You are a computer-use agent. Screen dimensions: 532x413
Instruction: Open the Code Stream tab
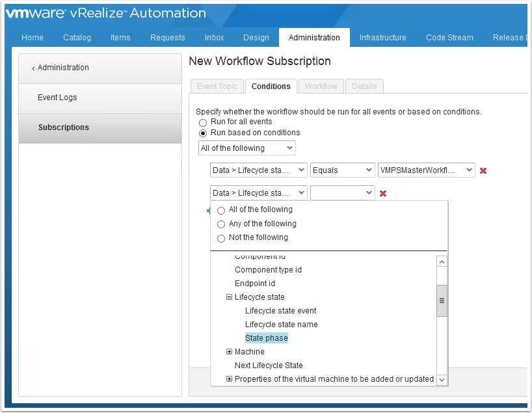click(x=449, y=37)
